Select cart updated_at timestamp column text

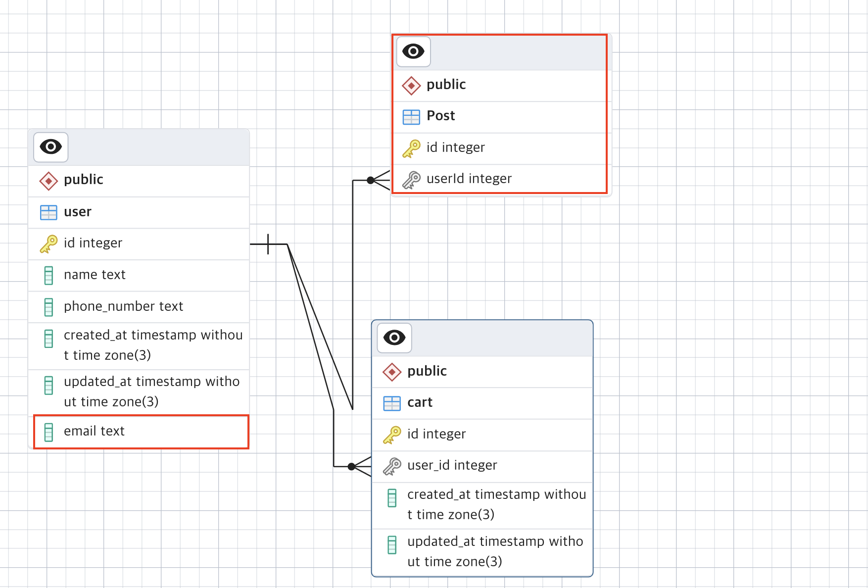495,551
